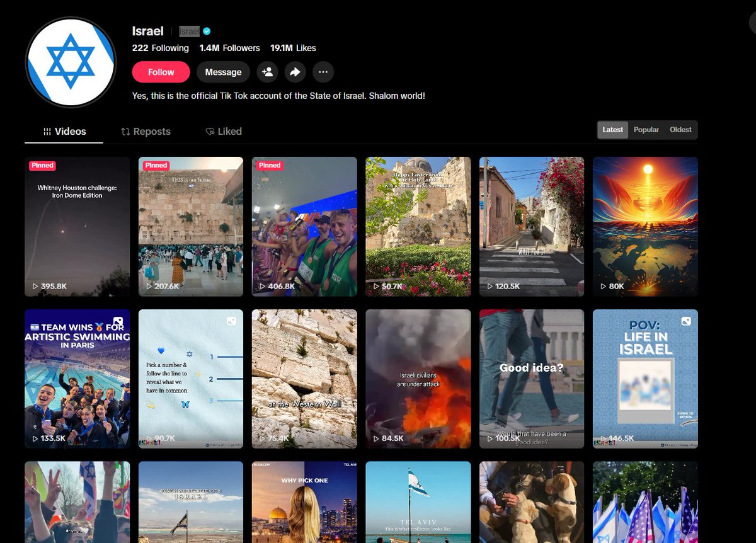The height and width of the screenshot is (543, 756).
Task: Click the Message button
Action: 223,72
